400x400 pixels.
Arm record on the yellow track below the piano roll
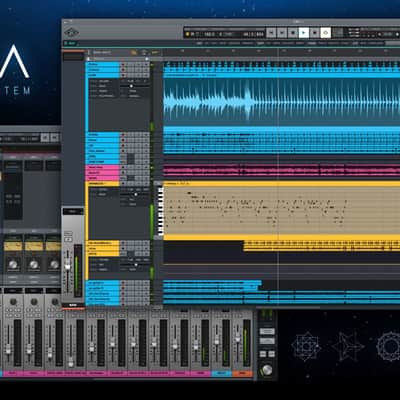pos(123,243)
